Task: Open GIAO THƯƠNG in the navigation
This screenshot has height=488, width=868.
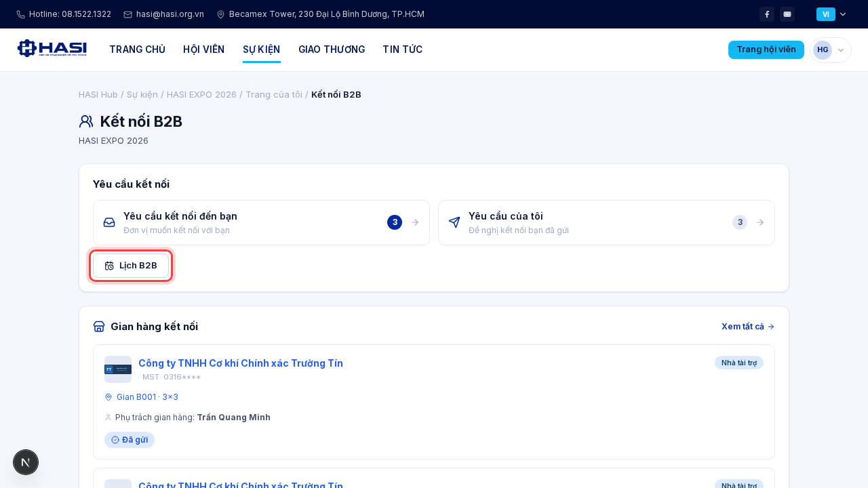Action: pyautogui.click(x=332, y=49)
